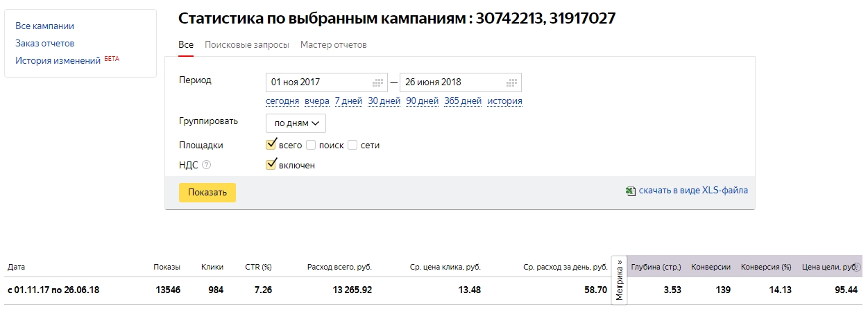
Task: Go to 'Все кампании' in sidebar
Action: (x=44, y=26)
